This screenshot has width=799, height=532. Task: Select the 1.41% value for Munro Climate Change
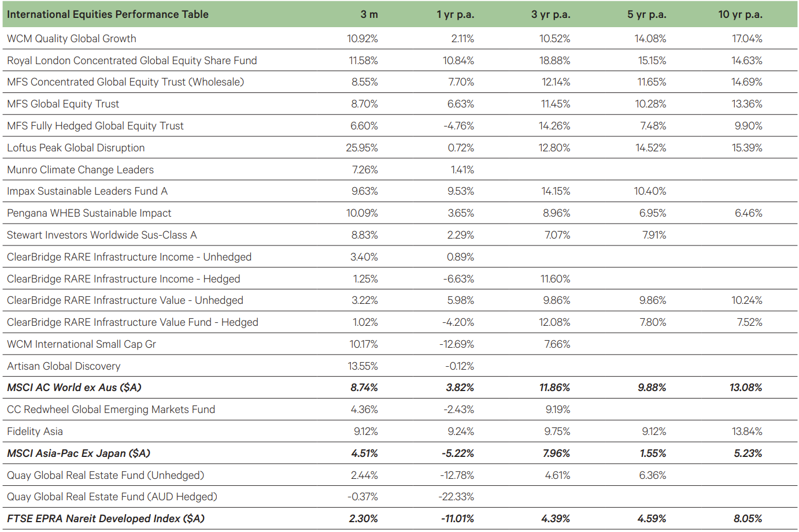(463, 170)
